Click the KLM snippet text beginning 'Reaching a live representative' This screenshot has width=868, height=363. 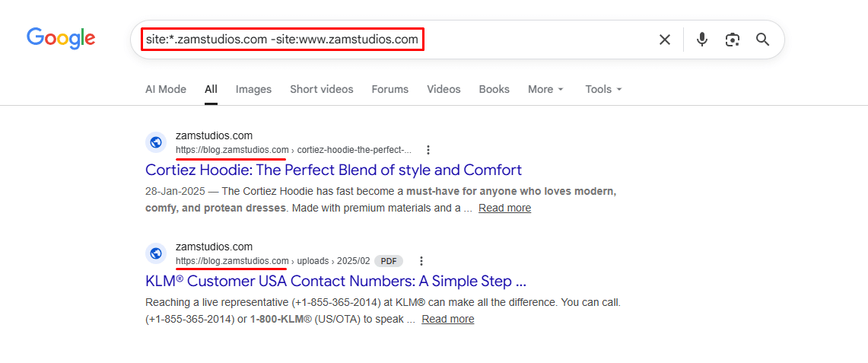pos(383,311)
